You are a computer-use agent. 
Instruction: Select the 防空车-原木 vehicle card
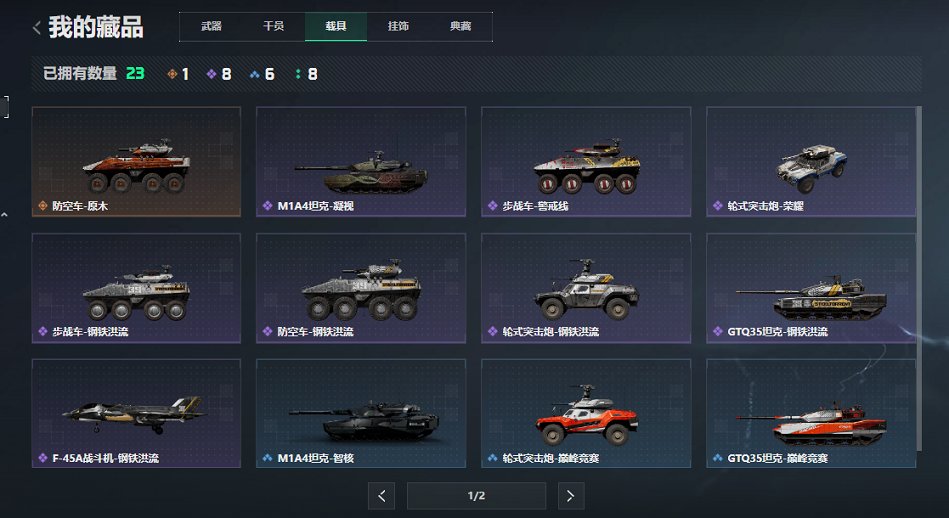(x=136, y=162)
